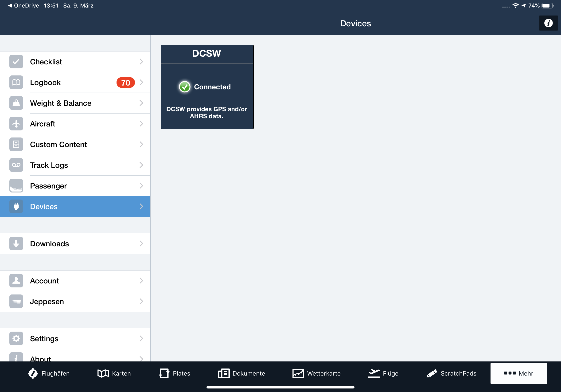
Task: Open Checklist via its checkmark icon
Action: coord(16,62)
